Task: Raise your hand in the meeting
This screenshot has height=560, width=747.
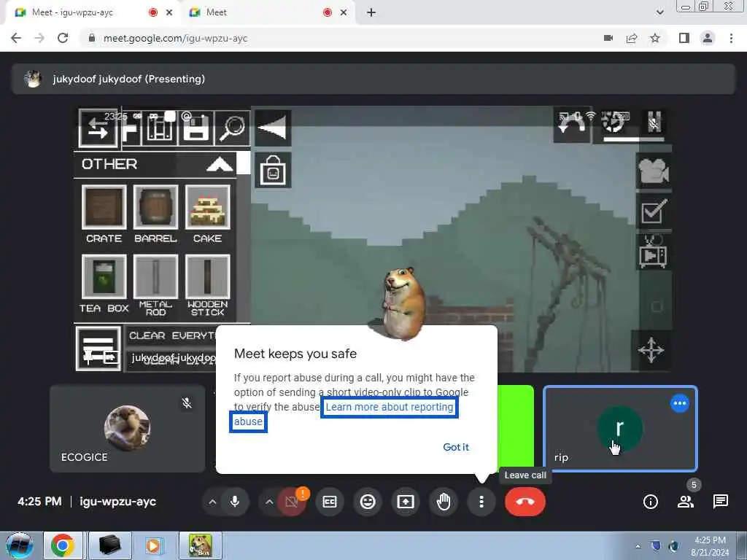Action: click(x=444, y=502)
